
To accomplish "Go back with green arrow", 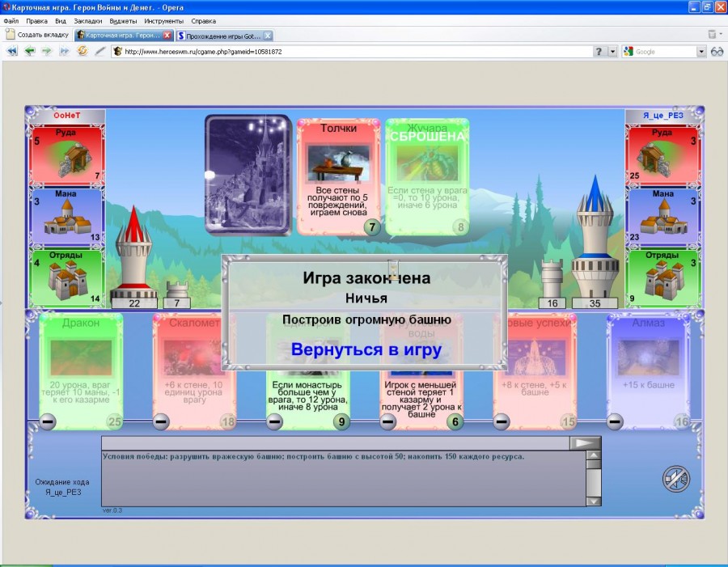I will coord(30,51).
